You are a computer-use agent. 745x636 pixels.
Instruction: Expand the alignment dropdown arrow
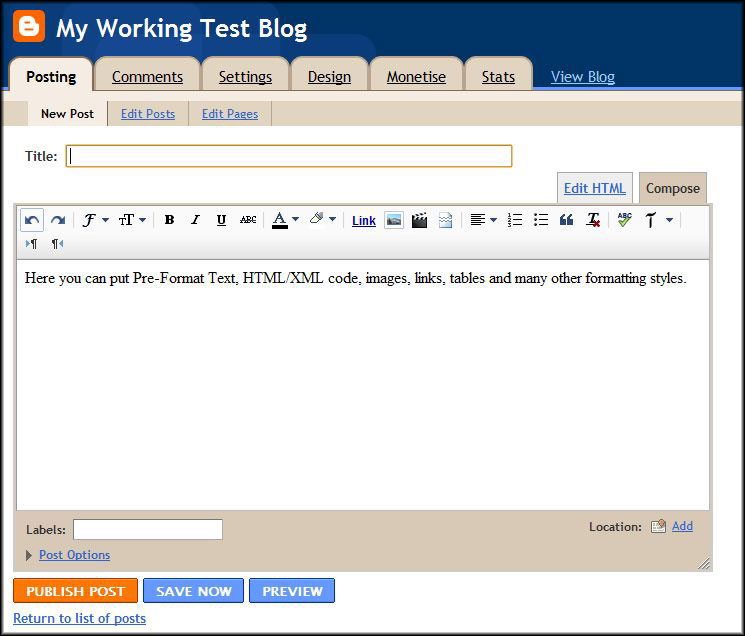point(494,220)
